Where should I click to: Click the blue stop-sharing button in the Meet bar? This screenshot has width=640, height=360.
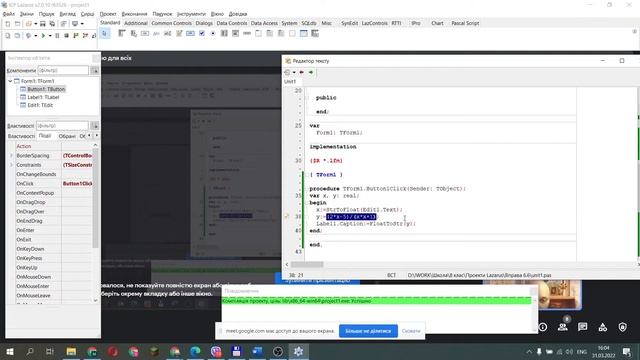pyautogui.click(x=368, y=331)
